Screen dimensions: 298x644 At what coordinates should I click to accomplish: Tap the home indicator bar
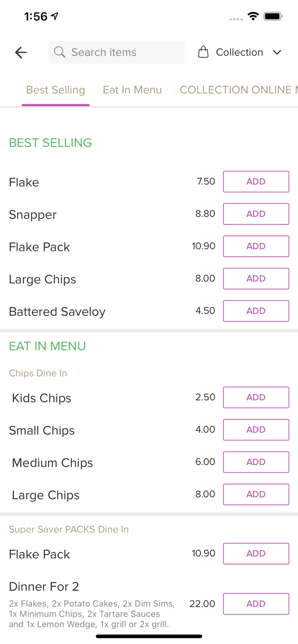tap(149, 636)
